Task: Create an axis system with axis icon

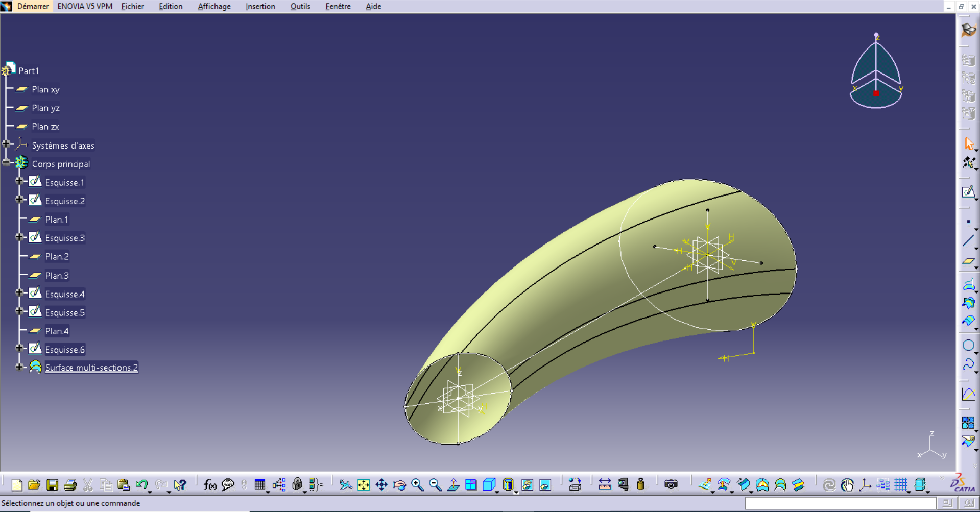Action: tap(865, 484)
